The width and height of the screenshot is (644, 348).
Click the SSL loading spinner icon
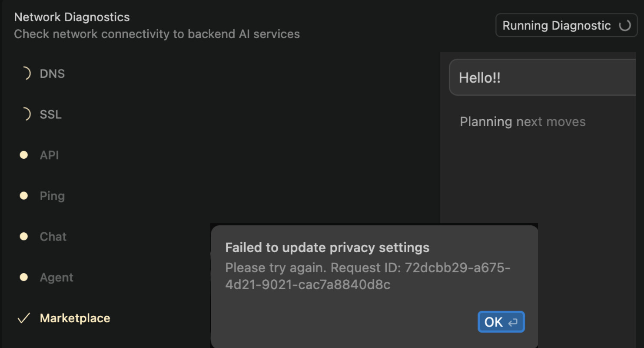26,114
